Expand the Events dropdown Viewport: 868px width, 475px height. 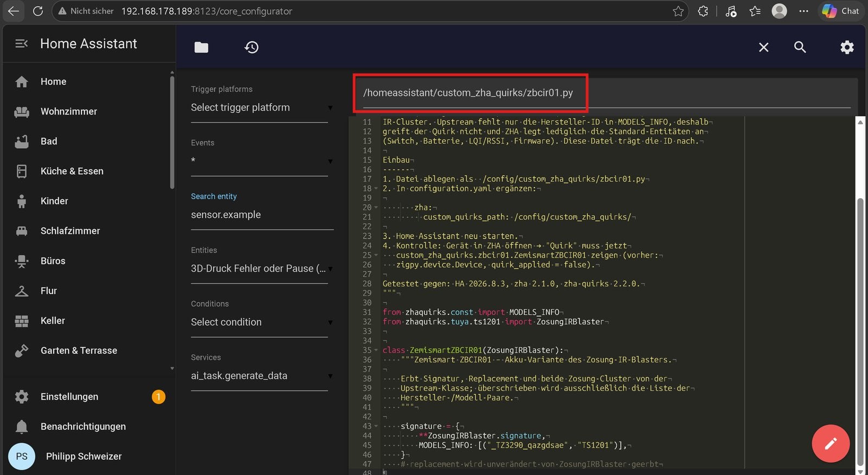tap(261, 161)
